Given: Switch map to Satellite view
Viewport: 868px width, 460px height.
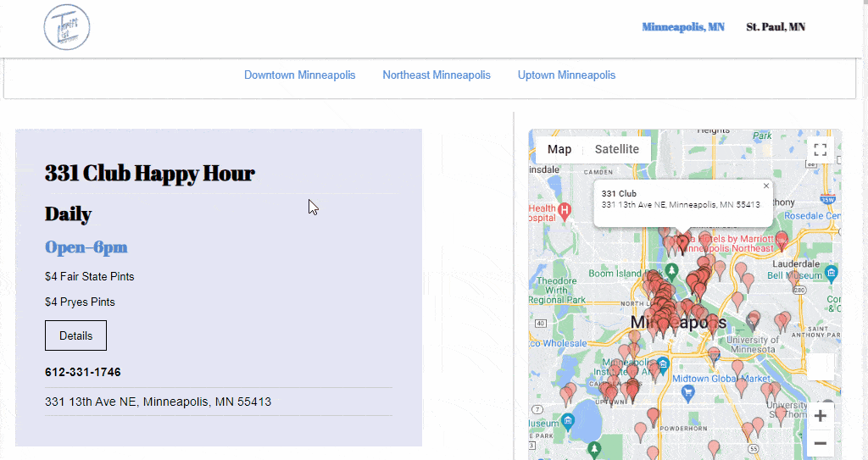Looking at the screenshot, I should click(616, 150).
